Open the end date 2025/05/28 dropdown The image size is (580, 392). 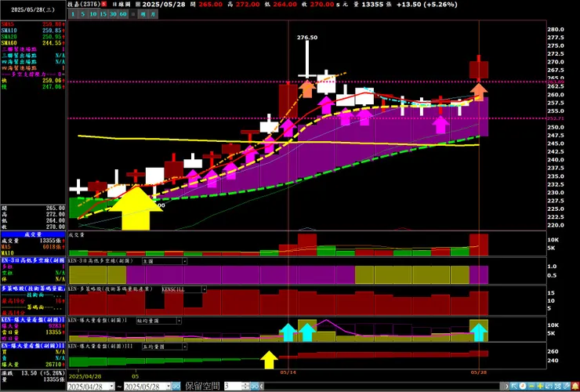(168, 387)
